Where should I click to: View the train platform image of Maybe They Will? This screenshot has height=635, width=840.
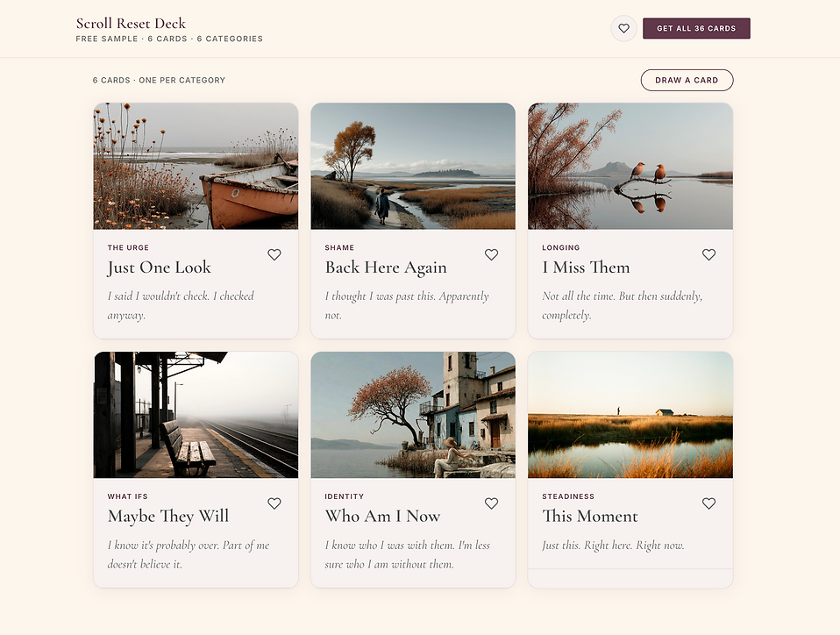click(x=196, y=415)
